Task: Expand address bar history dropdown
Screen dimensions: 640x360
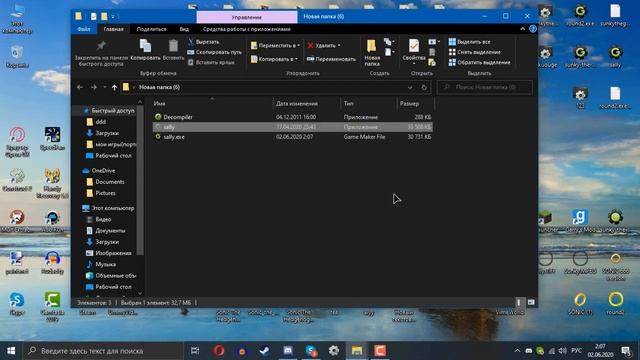Action: [x=410, y=87]
